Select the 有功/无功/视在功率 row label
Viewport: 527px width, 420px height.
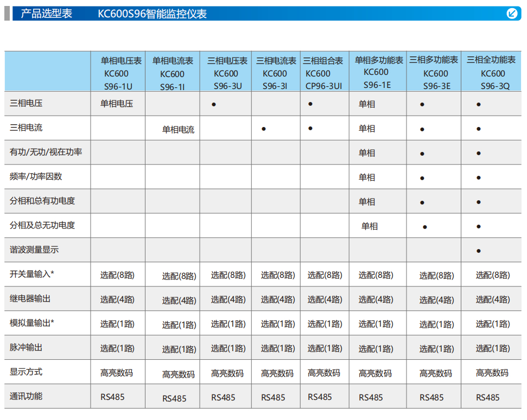tap(46, 152)
